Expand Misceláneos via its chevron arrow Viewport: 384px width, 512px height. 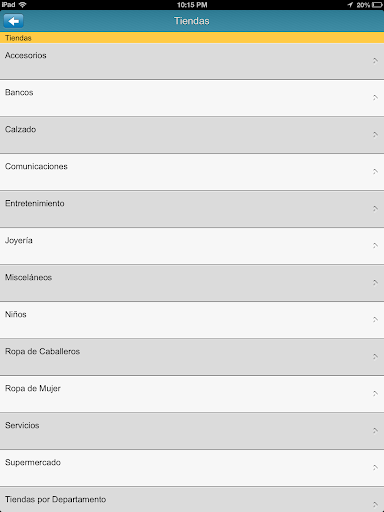(x=375, y=283)
